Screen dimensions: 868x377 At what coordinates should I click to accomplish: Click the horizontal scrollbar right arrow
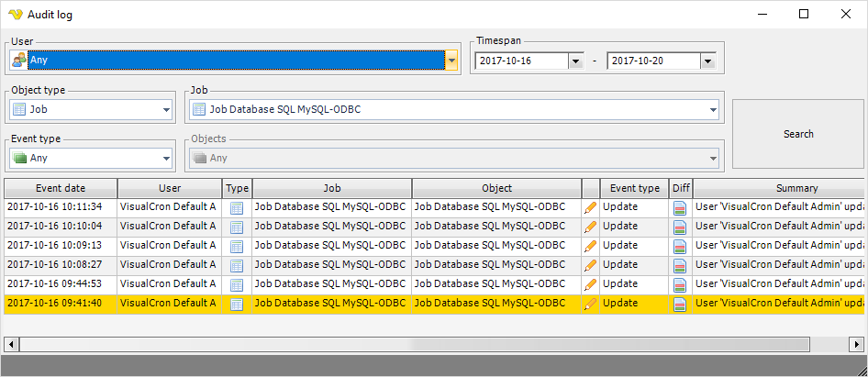coord(858,344)
